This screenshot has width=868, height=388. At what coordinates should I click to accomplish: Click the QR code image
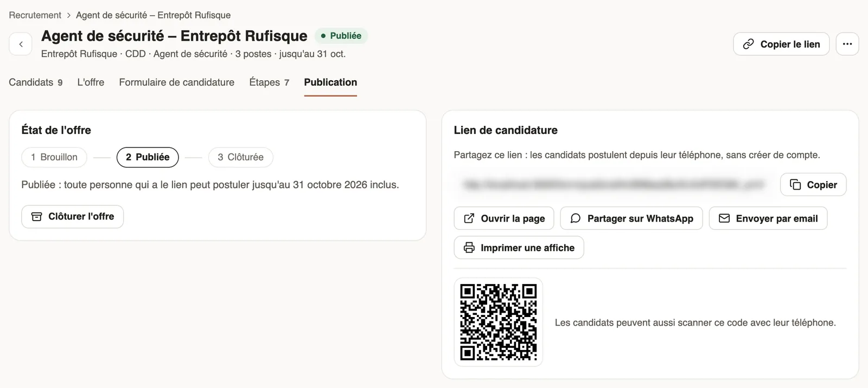[499, 322]
